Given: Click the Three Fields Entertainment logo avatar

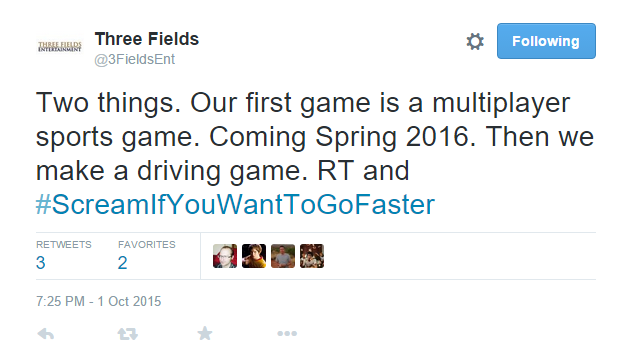Looking at the screenshot, I should [60, 47].
